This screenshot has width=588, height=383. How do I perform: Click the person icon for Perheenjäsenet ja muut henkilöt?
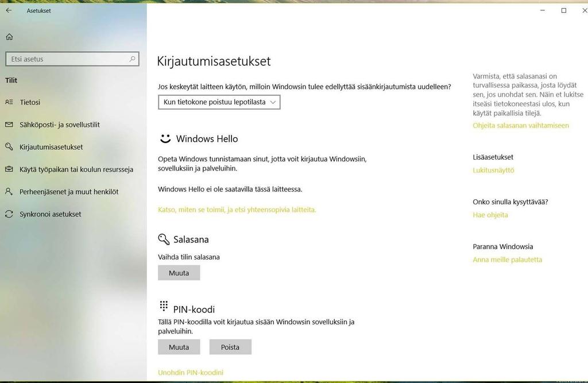point(9,191)
